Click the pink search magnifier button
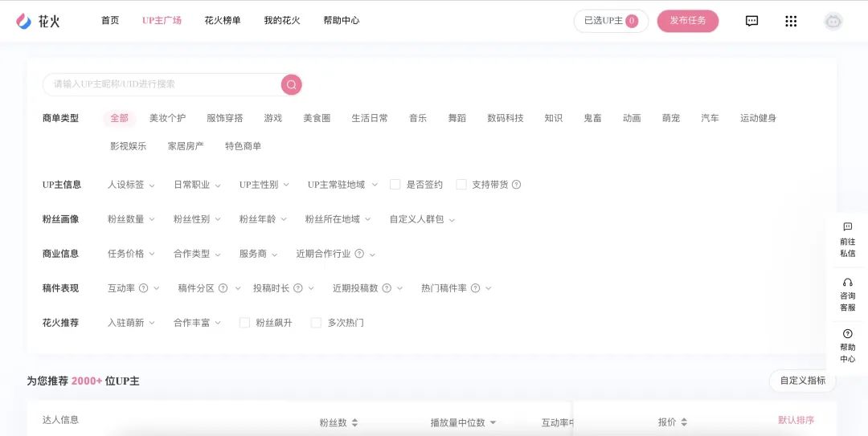The height and width of the screenshot is (436, 868). (291, 84)
